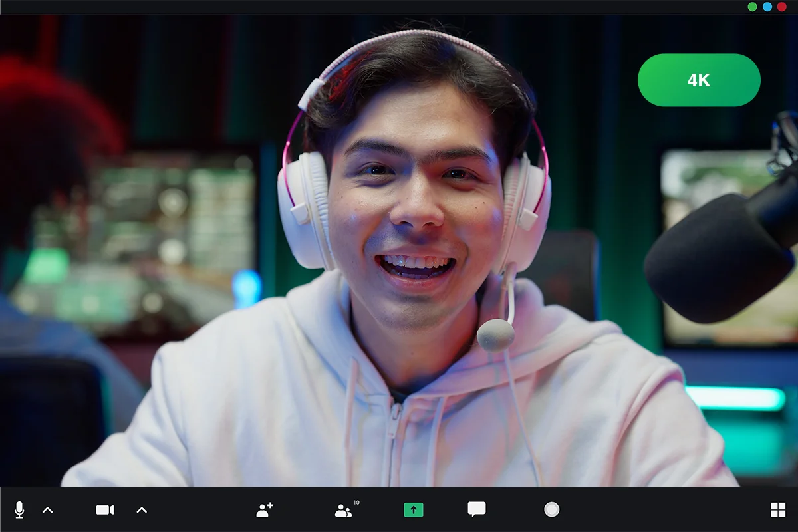798x532 pixels.
Task: Switch to grid gallery view
Action: click(777, 510)
